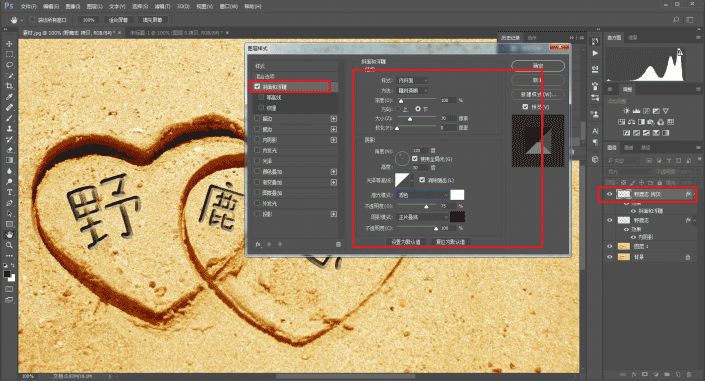Expand Hand tool preset picker arrow

(x=22, y=20)
